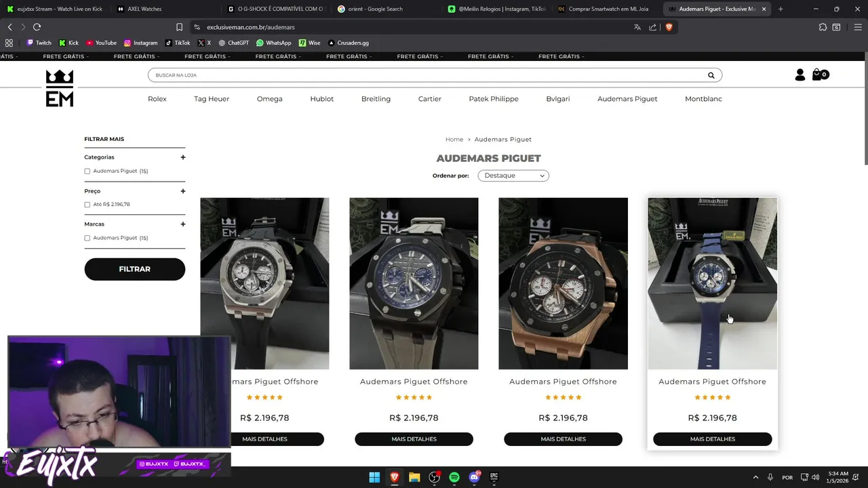Expand the Preço filter plus sign
Viewport: 868px width, 488px height.
coord(182,191)
